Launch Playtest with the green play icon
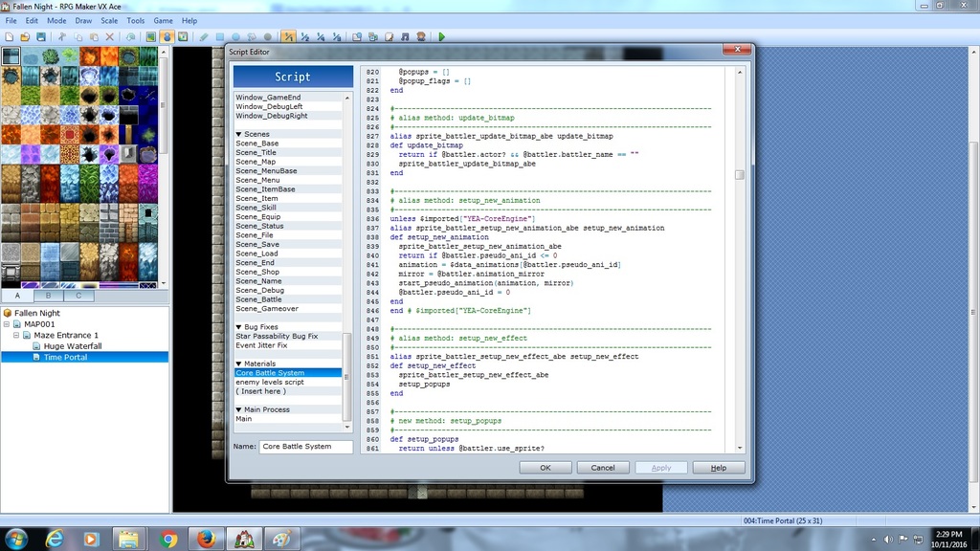The height and width of the screenshot is (551, 980). pos(441,37)
